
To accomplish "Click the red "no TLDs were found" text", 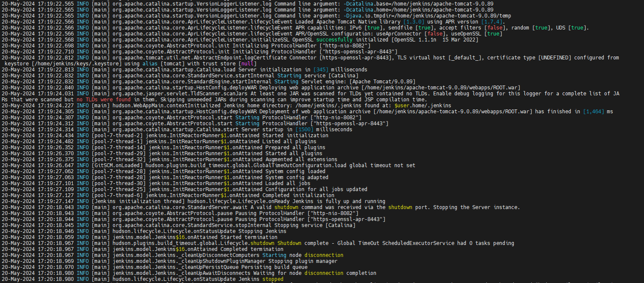I will pyautogui.click(x=104, y=99).
